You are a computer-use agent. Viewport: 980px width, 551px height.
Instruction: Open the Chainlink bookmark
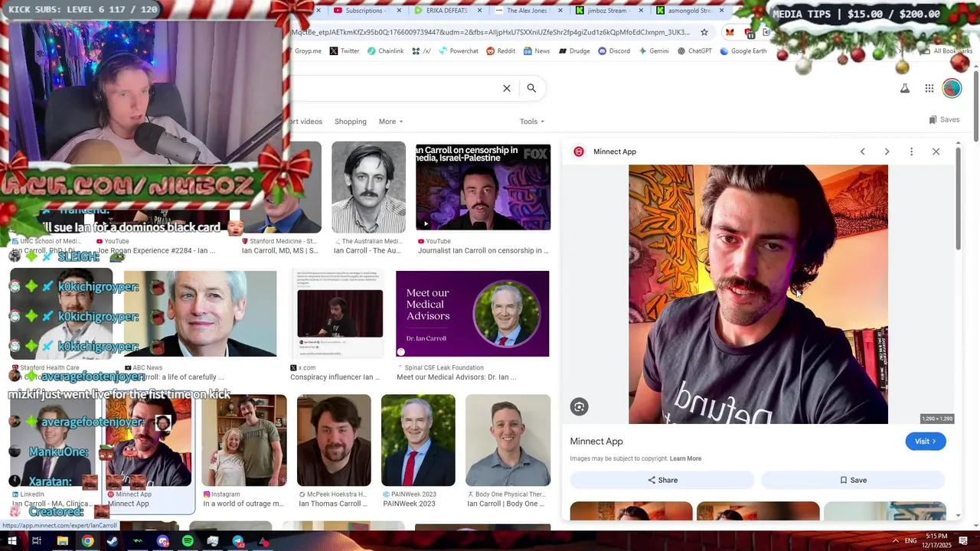tap(385, 51)
